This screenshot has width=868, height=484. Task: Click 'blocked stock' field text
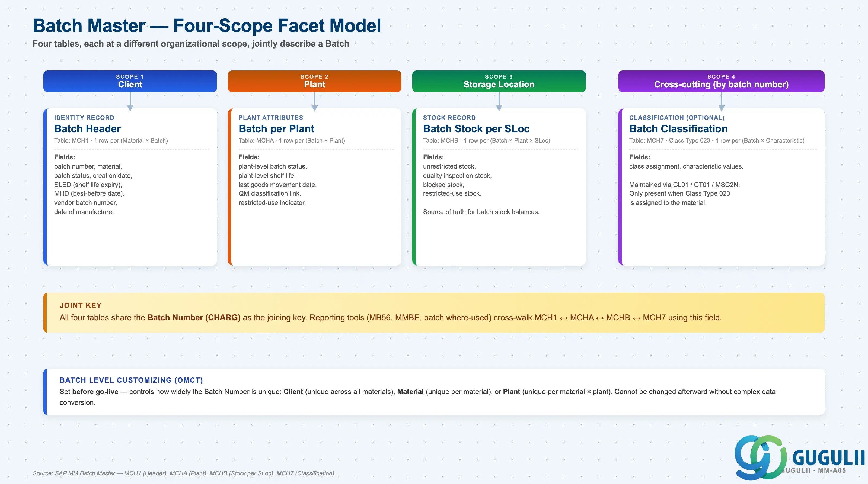pyautogui.click(x=443, y=185)
